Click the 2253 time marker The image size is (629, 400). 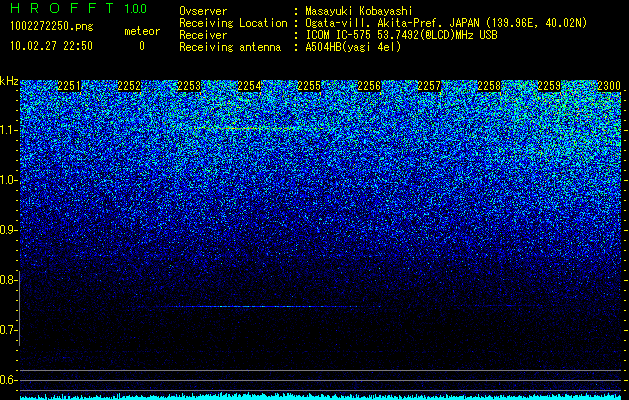(189, 86)
